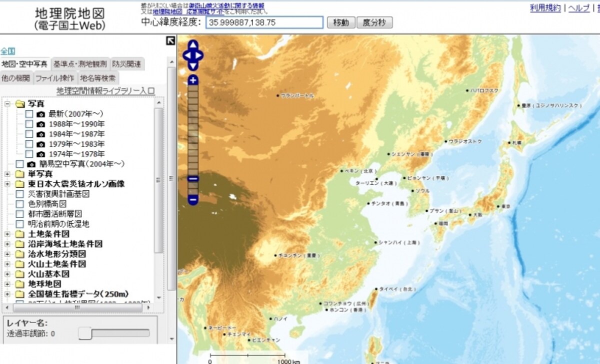This screenshot has height=364, width=600.
Task: Click the camera icon beside 簡易空中写真
Action: pos(31,164)
